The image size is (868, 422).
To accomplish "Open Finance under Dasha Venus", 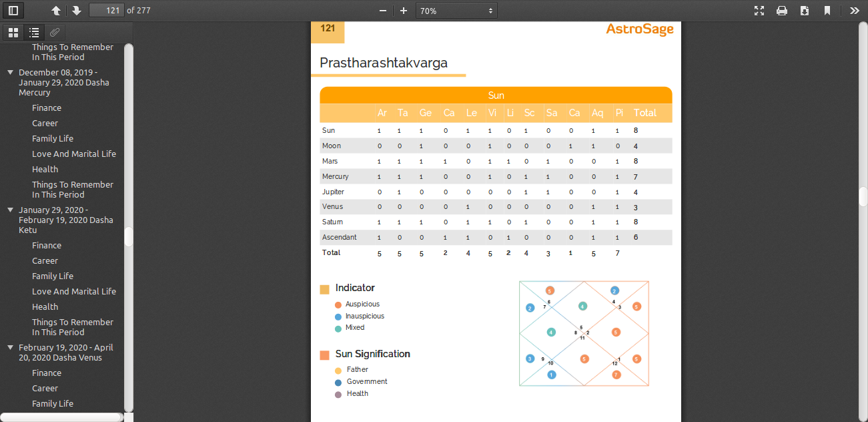I will (x=47, y=373).
